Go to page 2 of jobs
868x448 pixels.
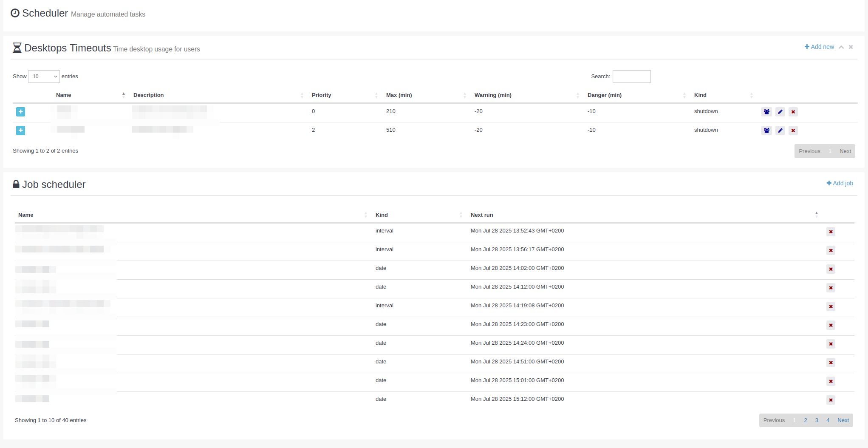click(806, 420)
